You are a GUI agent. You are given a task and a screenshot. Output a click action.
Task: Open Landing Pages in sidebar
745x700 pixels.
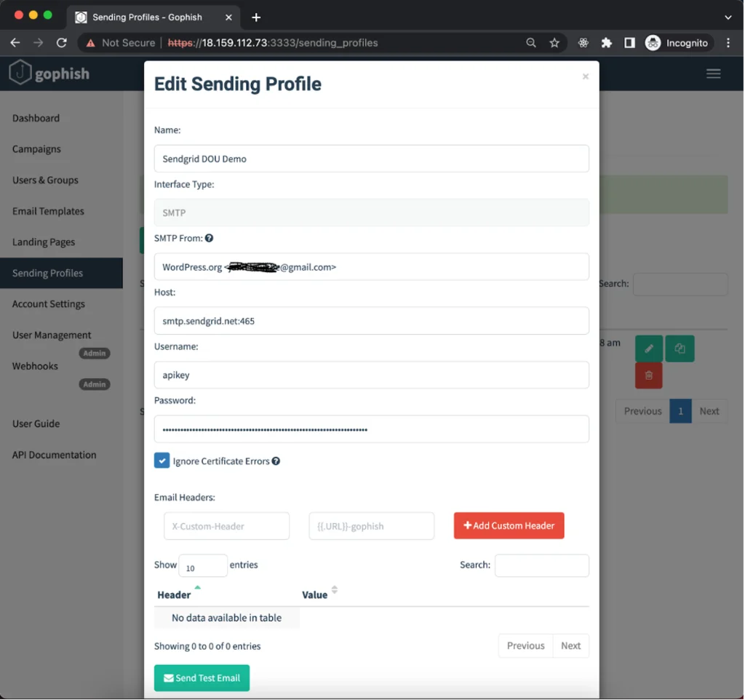[x=44, y=242]
